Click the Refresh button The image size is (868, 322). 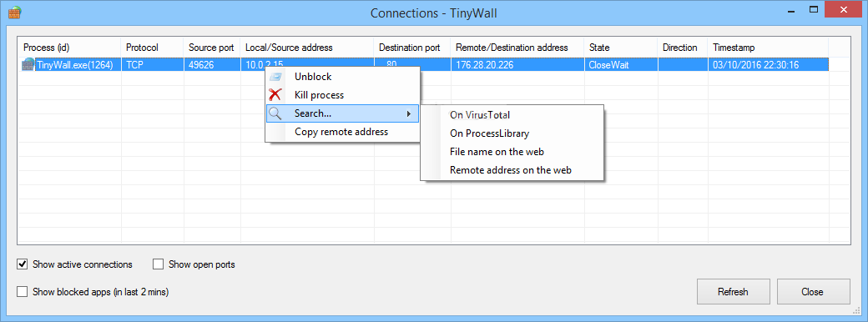pyautogui.click(x=733, y=292)
